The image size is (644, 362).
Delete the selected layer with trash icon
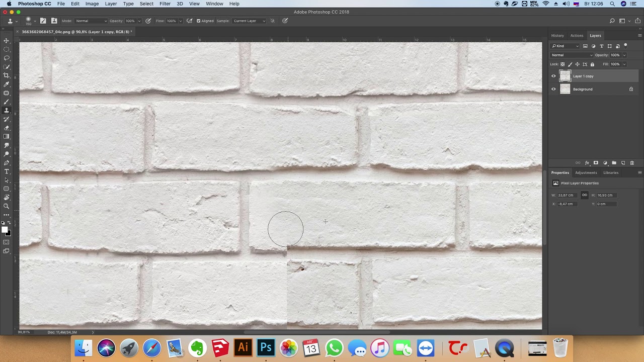(632, 163)
